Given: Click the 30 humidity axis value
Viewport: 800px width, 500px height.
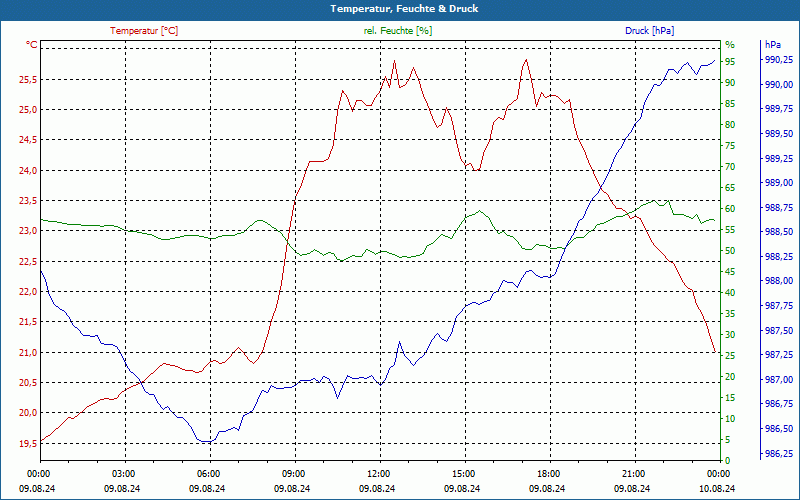Looking at the screenshot, I should [x=730, y=335].
